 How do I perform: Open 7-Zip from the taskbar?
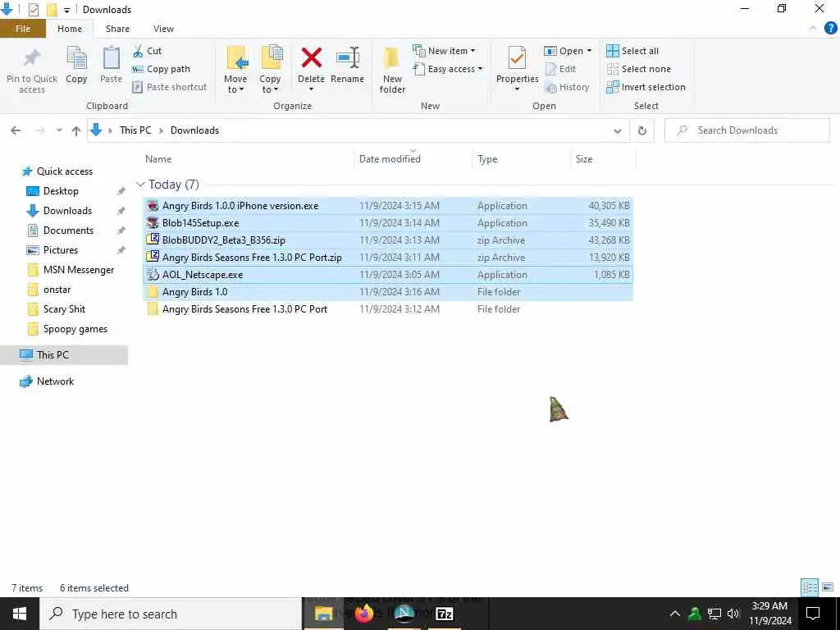click(x=445, y=614)
